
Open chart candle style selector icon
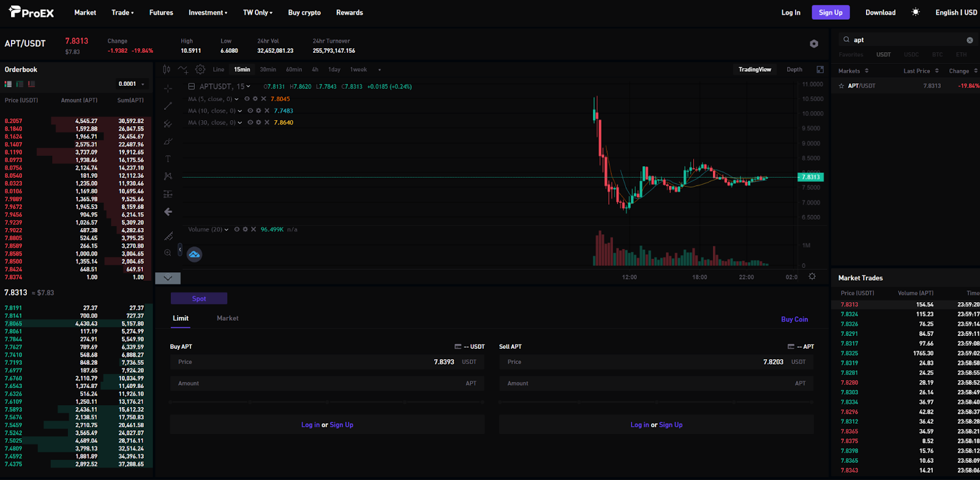[x=167, y=69]
